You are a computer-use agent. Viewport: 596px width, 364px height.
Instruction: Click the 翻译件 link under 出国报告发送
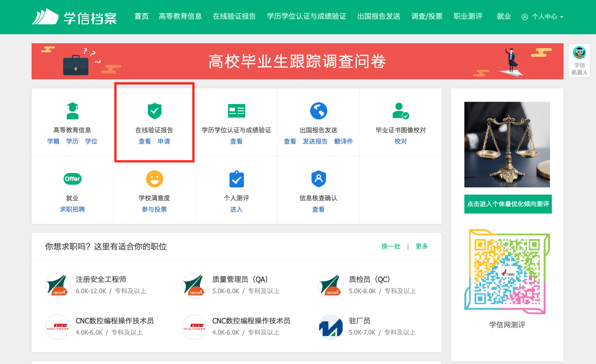(x=344, y=141)
